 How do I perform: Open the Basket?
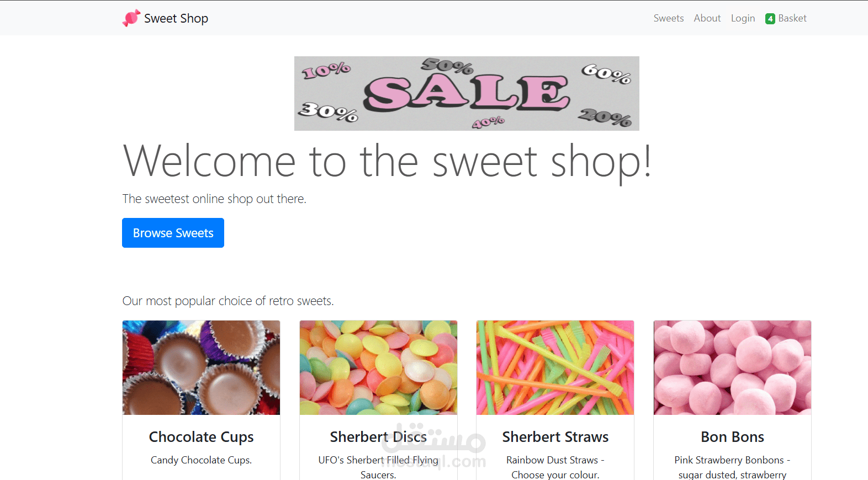click(792, 18)
